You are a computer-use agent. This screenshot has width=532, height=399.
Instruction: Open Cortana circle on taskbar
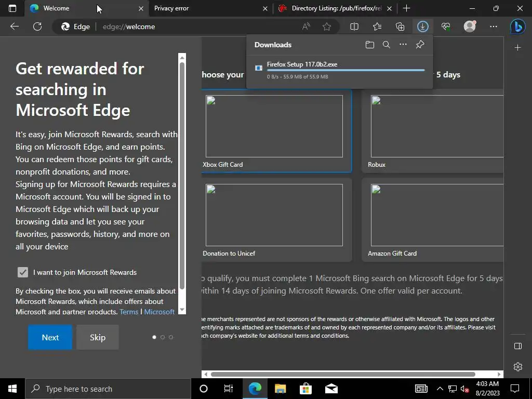pyautogui.click(x=204, y=389)
